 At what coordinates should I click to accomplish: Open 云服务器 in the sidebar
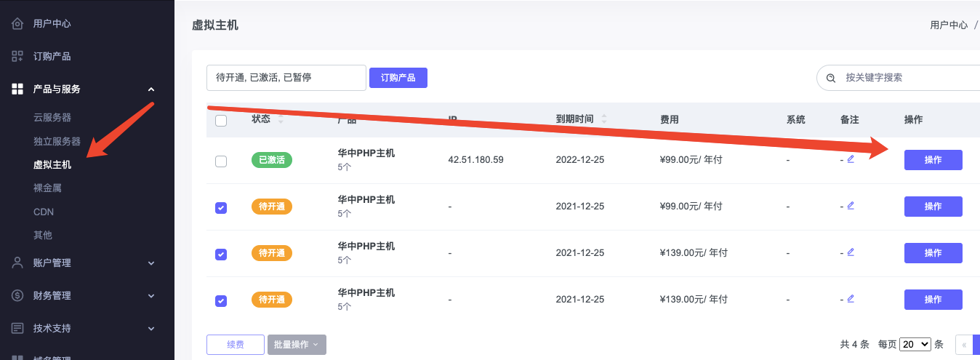[52, 117]
